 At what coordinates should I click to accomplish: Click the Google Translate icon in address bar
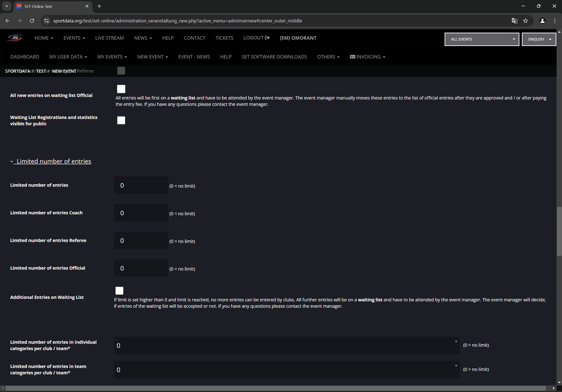coord(514,21)
